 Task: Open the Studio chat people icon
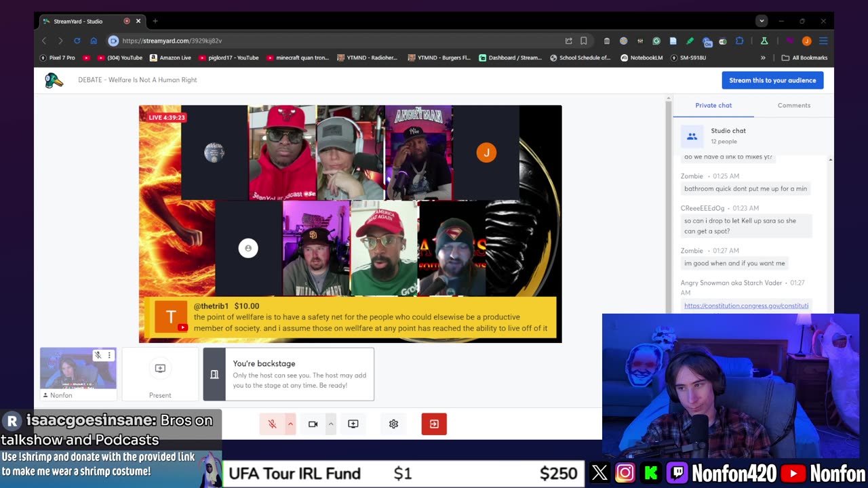(692, 136)
